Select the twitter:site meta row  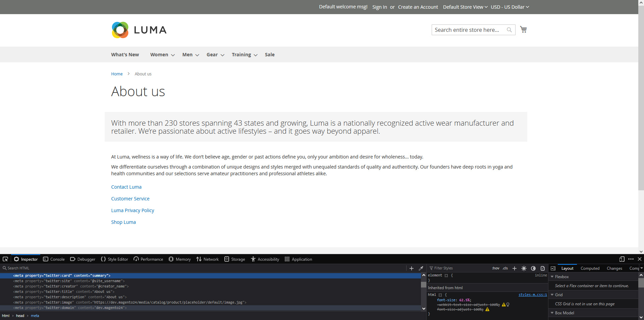(x=210, y=281)
